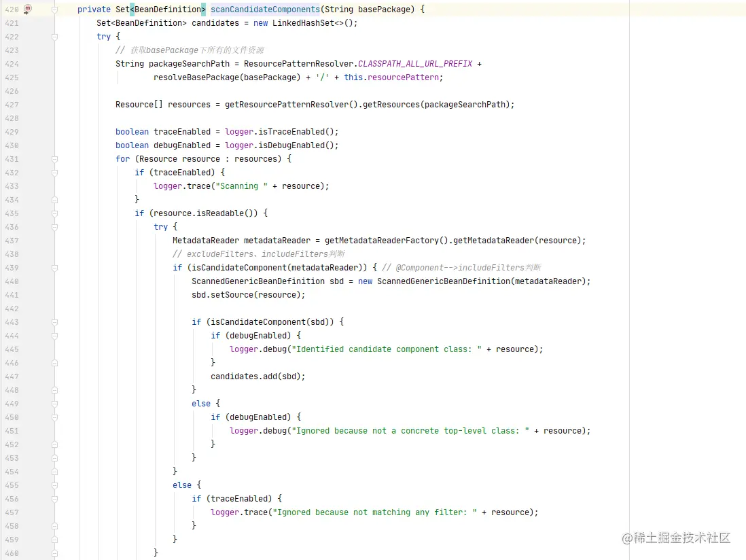This screenshot has height=560, width=746.
Task: Fold the else block at line 449
Action: (x=55, y=404)
